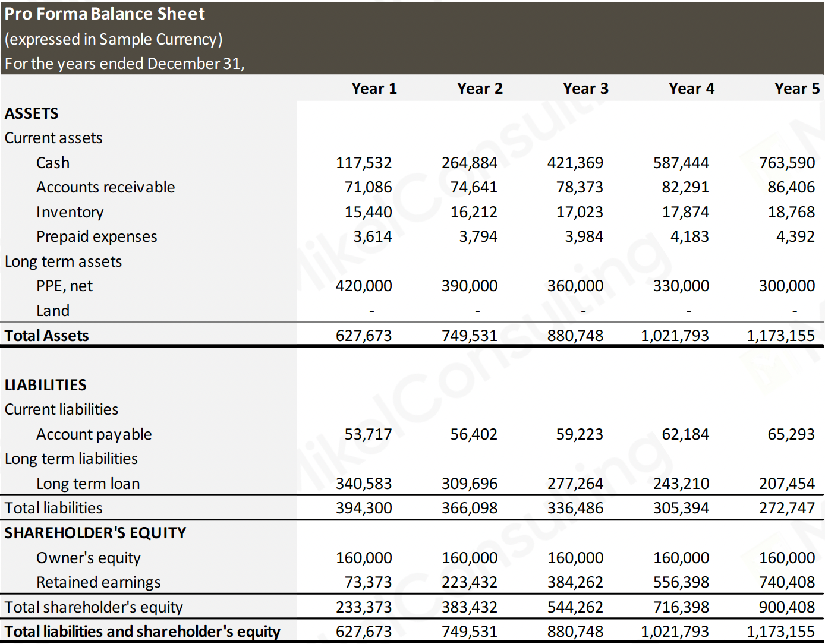The width and height of the screenshot is (825, 644).
Task: Click Total liabilities and shareholder's equity label
Action: pos(142,632)
